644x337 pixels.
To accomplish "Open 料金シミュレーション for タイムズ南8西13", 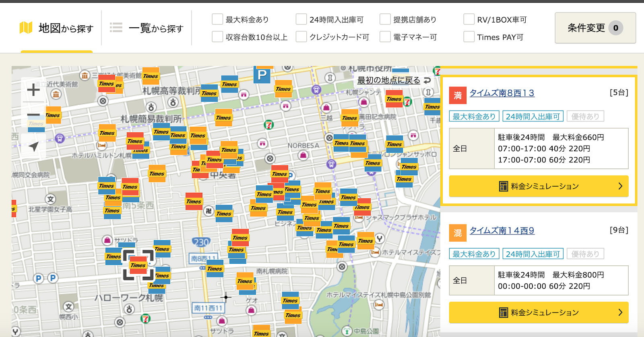I will coord(539,186).
